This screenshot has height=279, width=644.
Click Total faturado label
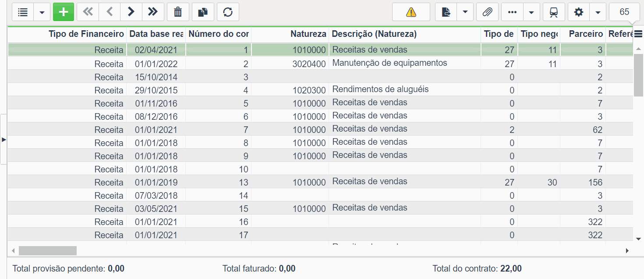249,268
